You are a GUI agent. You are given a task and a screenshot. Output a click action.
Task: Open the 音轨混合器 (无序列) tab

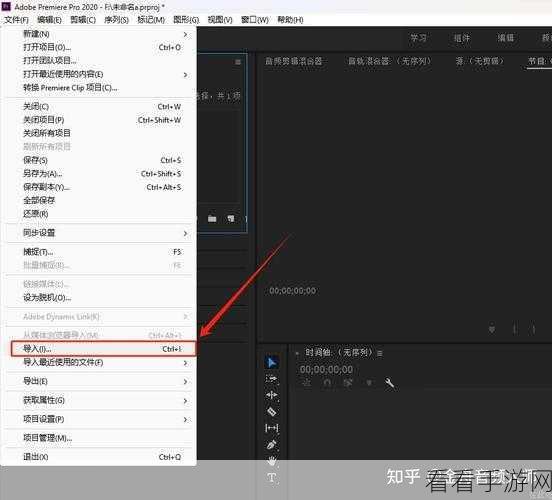coord(390,61)
